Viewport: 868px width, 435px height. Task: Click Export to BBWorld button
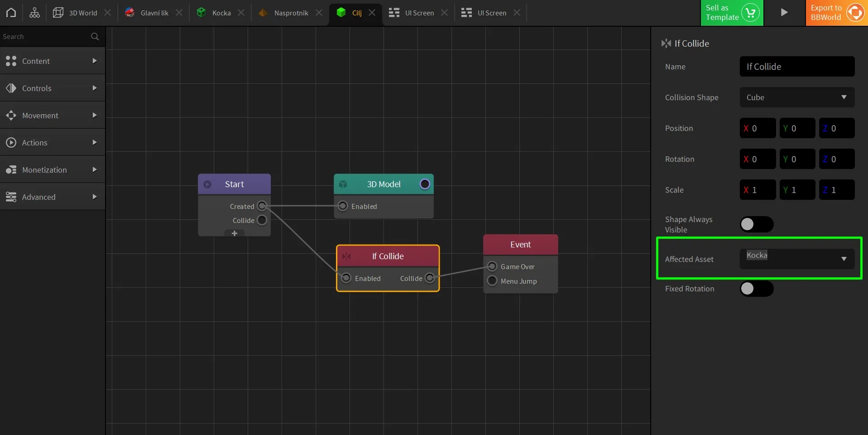[836, 13]
